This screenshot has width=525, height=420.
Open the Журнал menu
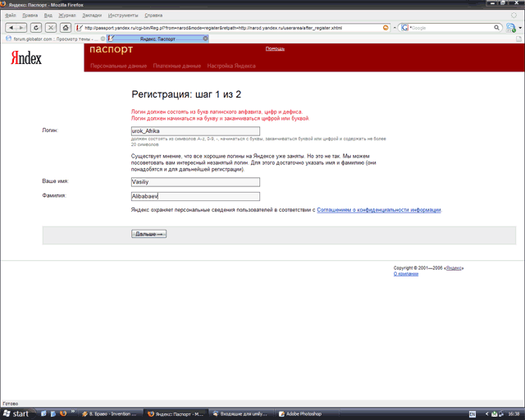click(67, 16)
